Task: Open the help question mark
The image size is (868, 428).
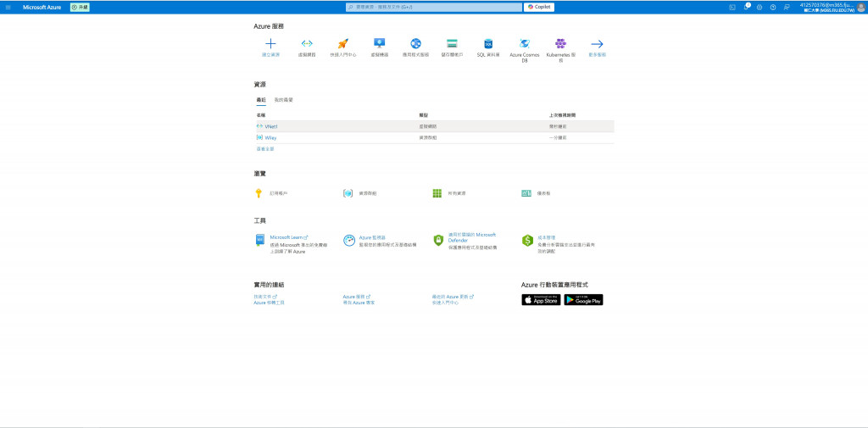Action: [x=773, y=7]
